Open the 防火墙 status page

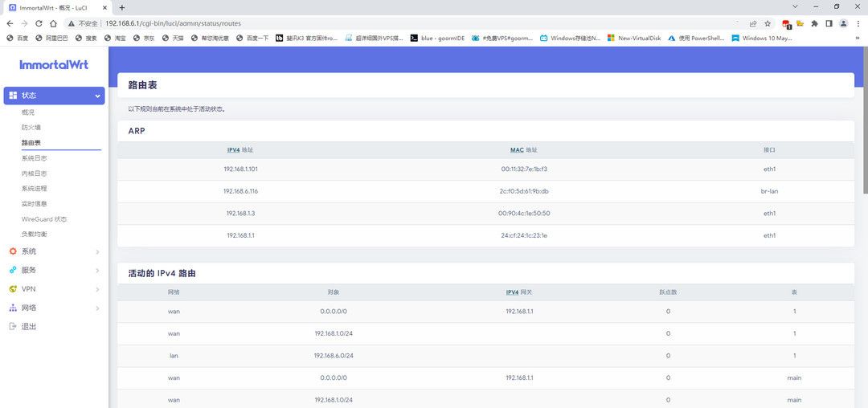31,128
